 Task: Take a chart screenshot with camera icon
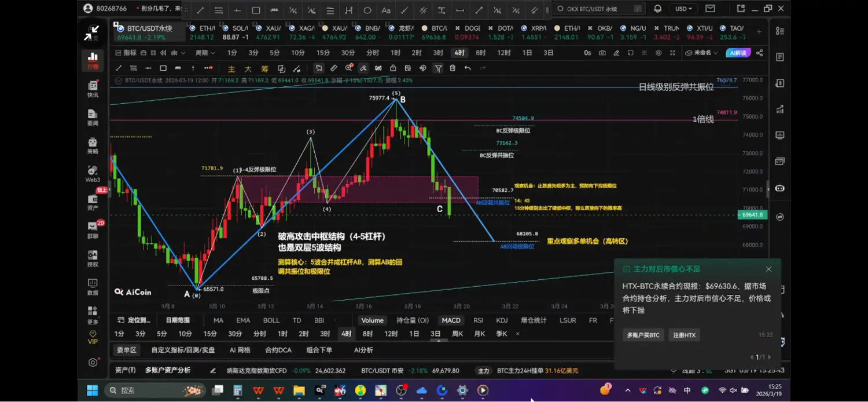(602, 53)
